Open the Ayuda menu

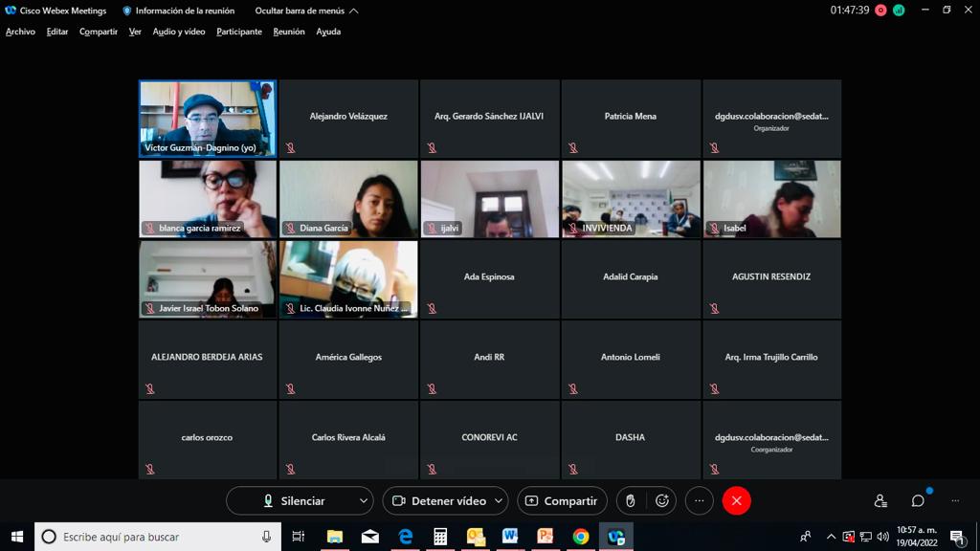point(328,32)
